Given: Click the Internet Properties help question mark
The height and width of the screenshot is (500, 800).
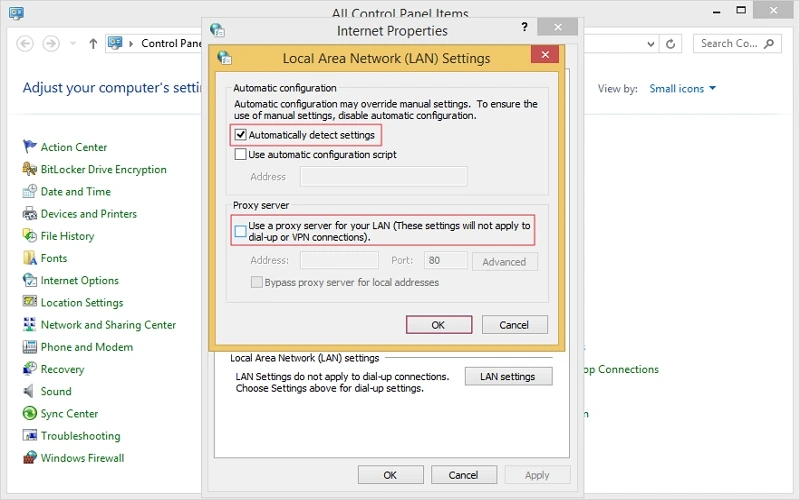Looking at the screenshot, I should point(524,27).
